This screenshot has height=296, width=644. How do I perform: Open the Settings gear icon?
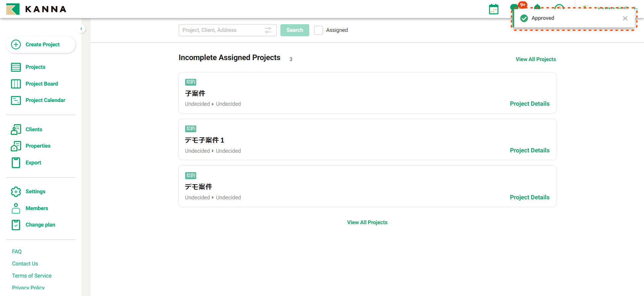tap(16, 192)
